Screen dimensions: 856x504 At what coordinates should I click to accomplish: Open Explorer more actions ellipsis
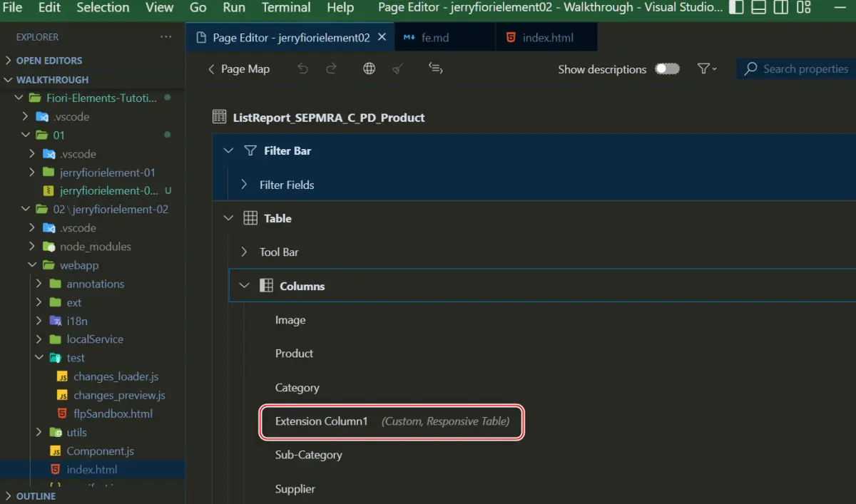click(165, 37)
